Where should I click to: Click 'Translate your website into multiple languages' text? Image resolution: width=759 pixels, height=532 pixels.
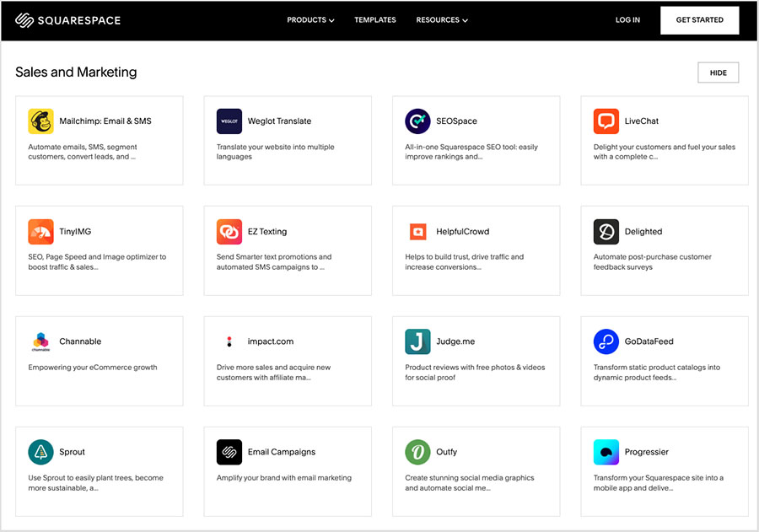click(x=275, y=152)
